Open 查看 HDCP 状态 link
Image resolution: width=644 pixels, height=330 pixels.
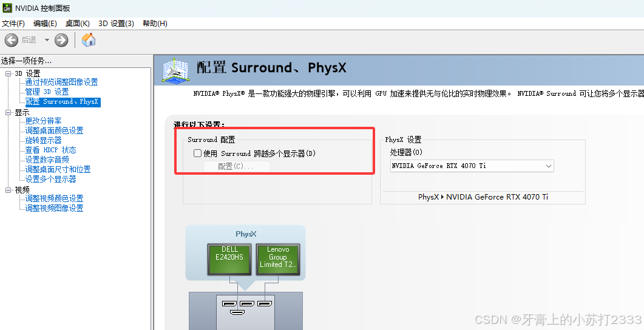(50, 150)
